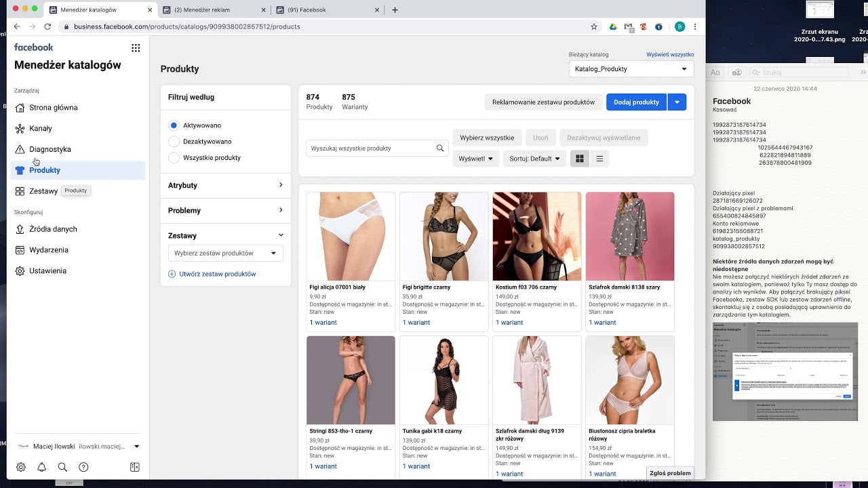Open the Wydarzenia icon in sidebar

click(20, 250)
